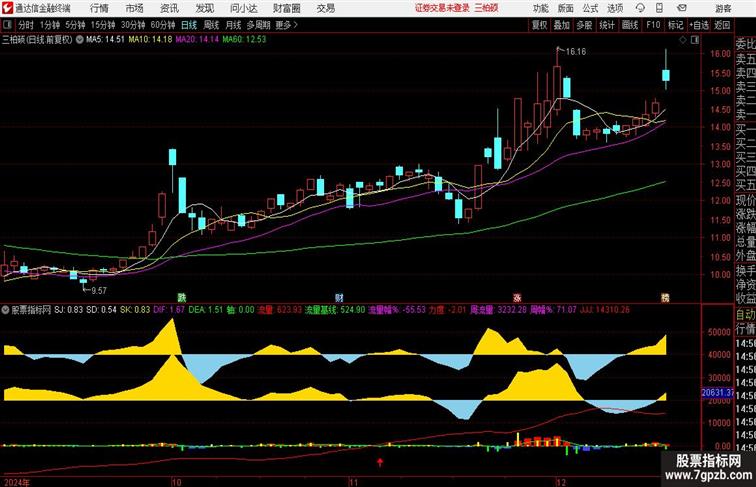Click the 通达信 red logo icon
This screenshot has height=487, width=756.
7,8
